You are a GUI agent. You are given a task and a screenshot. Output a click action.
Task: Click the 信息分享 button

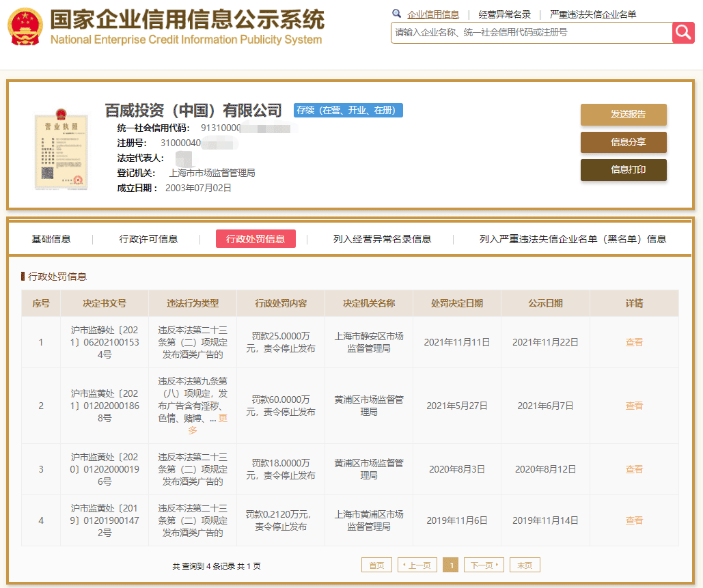(x=623, y=143)
